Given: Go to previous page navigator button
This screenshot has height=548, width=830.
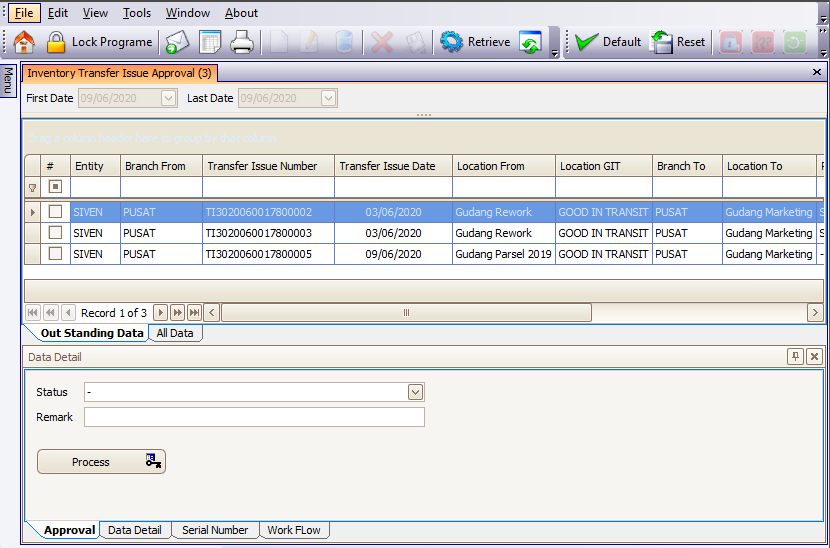Looking at the screenshot, I should pos(50,313).
